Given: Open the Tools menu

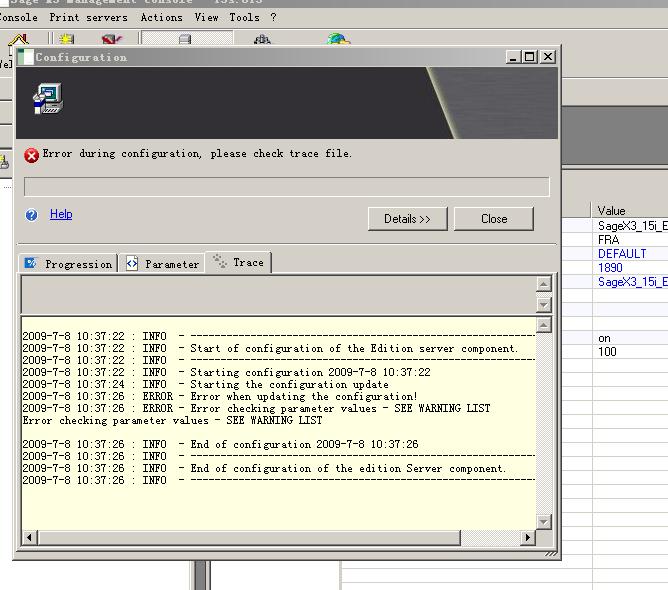Looking at the screenshot, I should (x=244, y=17).
